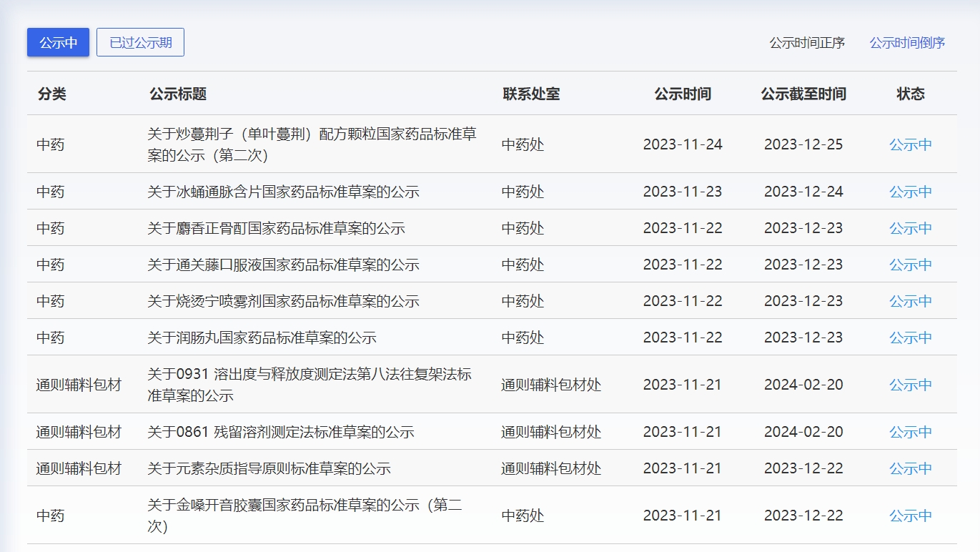
Task: Click 公示中 status in 润肠丸 row
Action: click(910, 337)
